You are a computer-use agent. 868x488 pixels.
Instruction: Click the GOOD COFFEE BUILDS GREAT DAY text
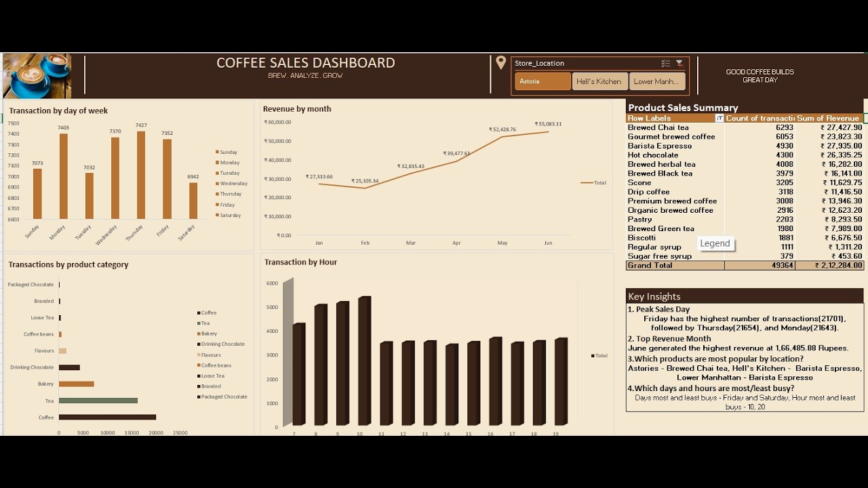tap(759, 76)
